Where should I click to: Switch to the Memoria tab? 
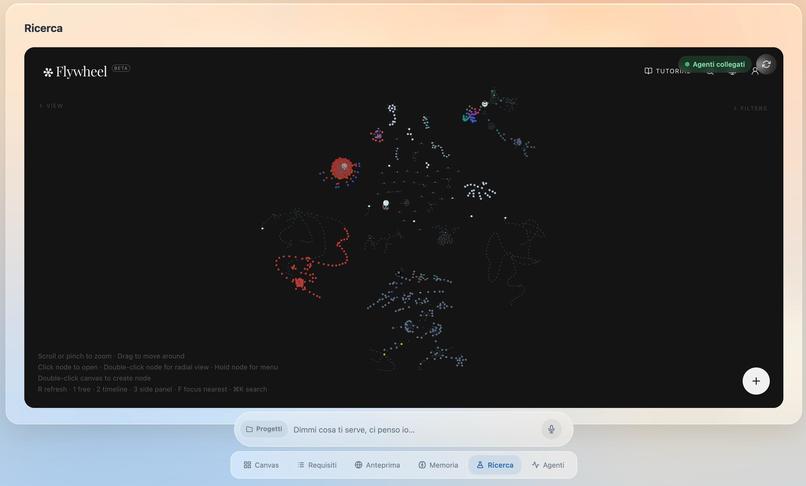pyautogui.click(x=438, y=465)
